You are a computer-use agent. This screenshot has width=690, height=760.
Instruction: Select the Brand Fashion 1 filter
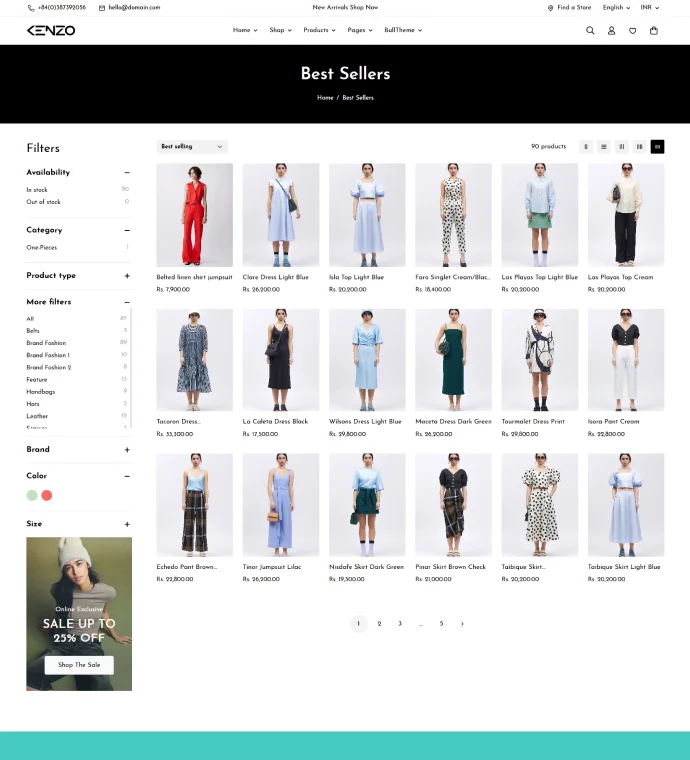48,355
